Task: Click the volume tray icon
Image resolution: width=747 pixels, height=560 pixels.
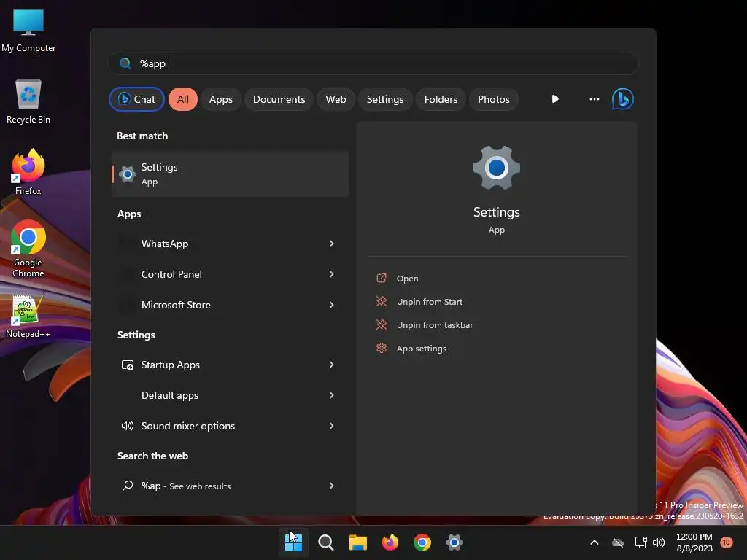Action: (659, 542)
